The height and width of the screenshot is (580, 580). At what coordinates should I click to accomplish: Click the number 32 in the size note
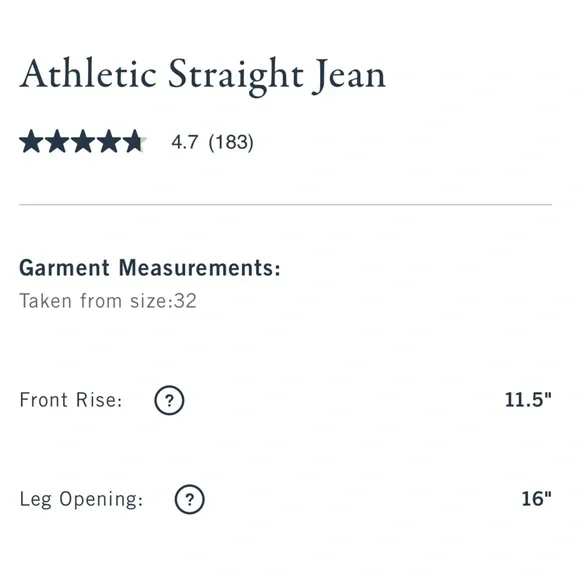pos(185,301)
